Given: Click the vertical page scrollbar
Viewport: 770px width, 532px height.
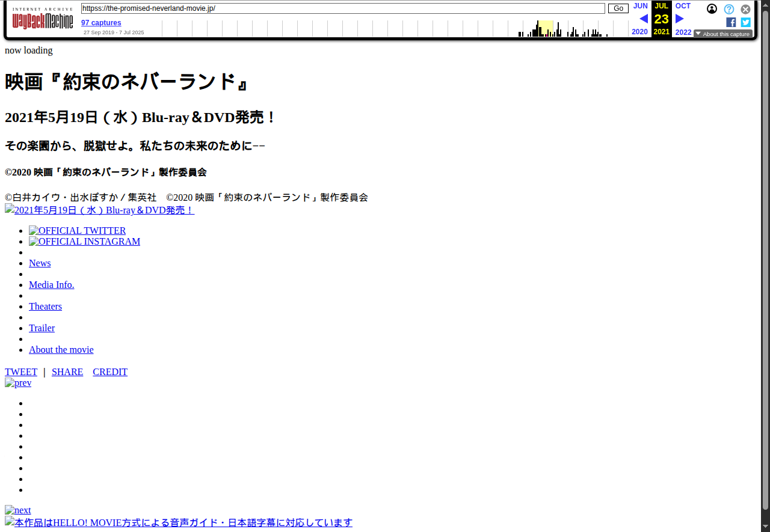Looking at the screenshot, I should (765, 271).
